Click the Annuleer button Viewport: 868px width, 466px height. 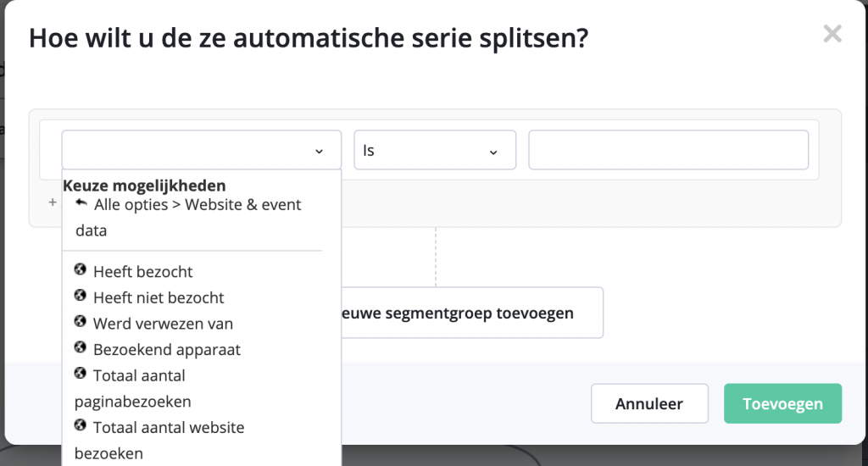(649, 403)
